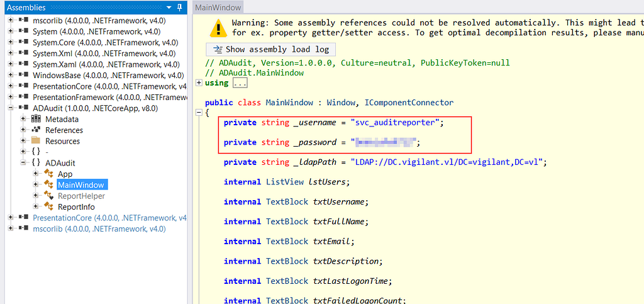Viewport: 644px width, 304px height.
Task: Expand the System.Core assembly node
Action: point(11,42)
